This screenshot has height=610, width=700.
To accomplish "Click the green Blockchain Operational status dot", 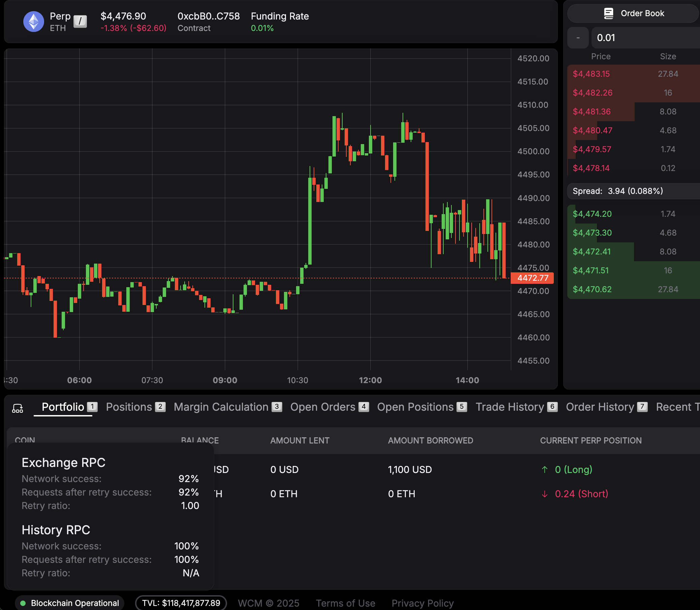I will pos(23,603).
